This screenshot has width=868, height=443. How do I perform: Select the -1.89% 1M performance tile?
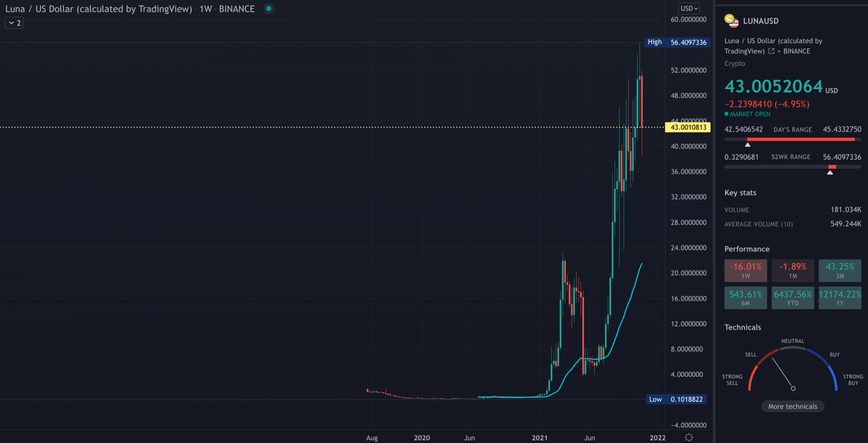[x=792, y=271]
